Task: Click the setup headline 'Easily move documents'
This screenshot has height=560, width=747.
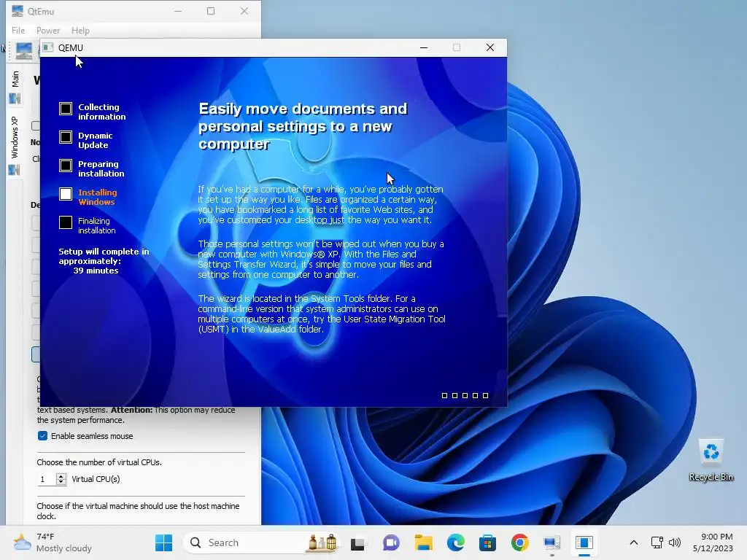Action: 303,126
